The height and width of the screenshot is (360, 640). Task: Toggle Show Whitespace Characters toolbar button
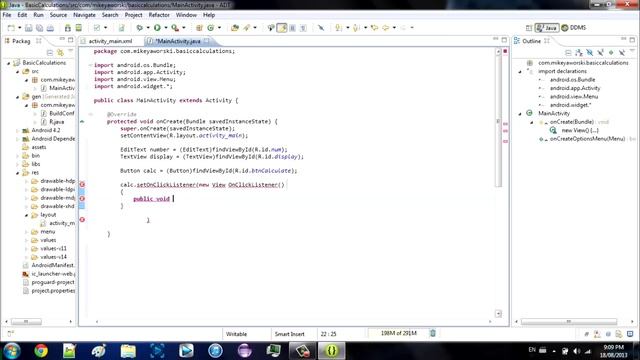(x=303, y=28)
